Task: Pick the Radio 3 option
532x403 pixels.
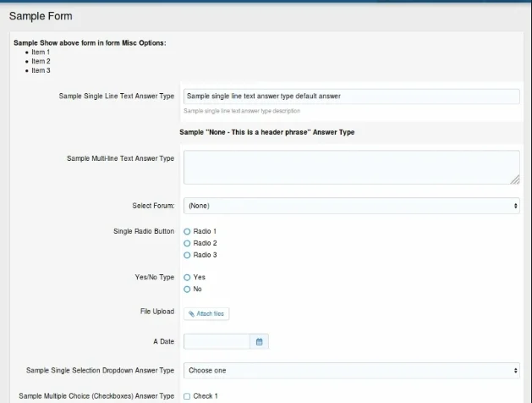Action: click(187, 255)
